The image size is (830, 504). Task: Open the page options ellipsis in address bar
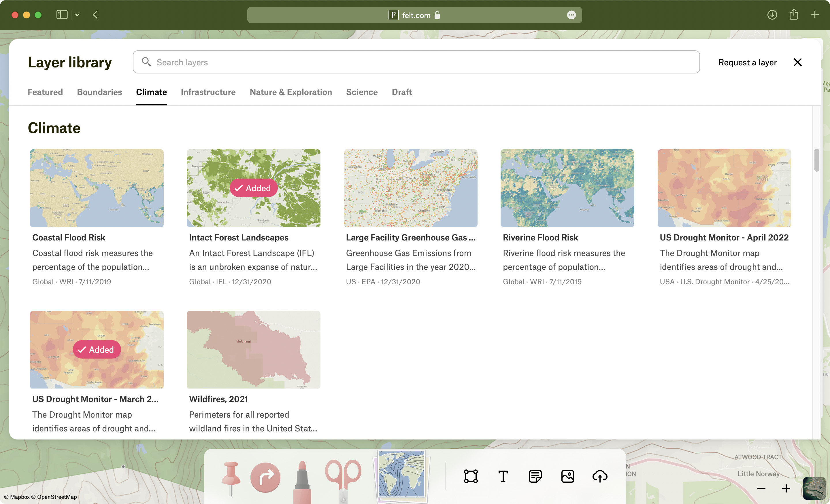tap(571, 15)
